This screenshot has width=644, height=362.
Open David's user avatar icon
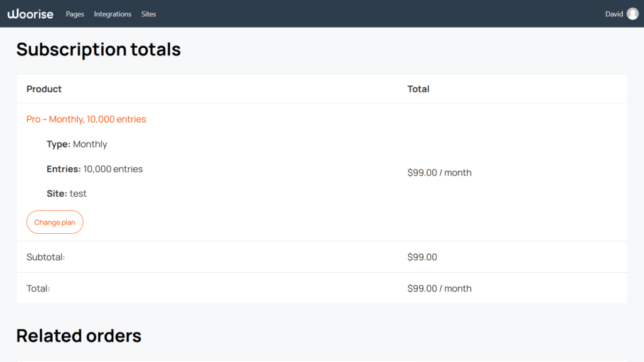(x=632, y=14)
